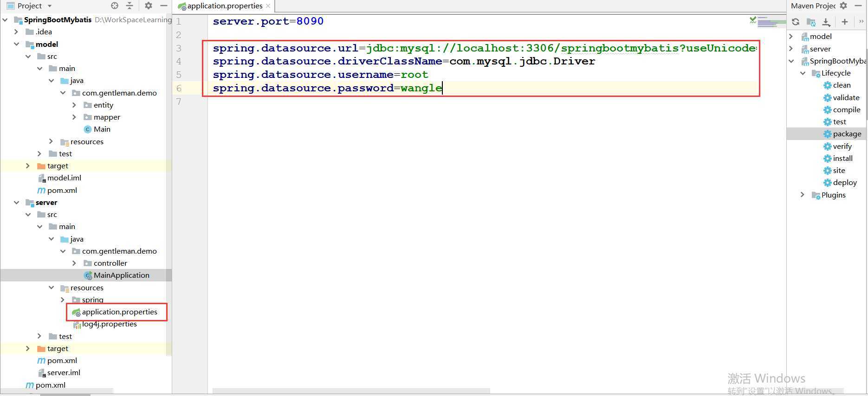Click Maven download sources icon
Viewport: 868px width, 396px height.
(x=826, y=22)
